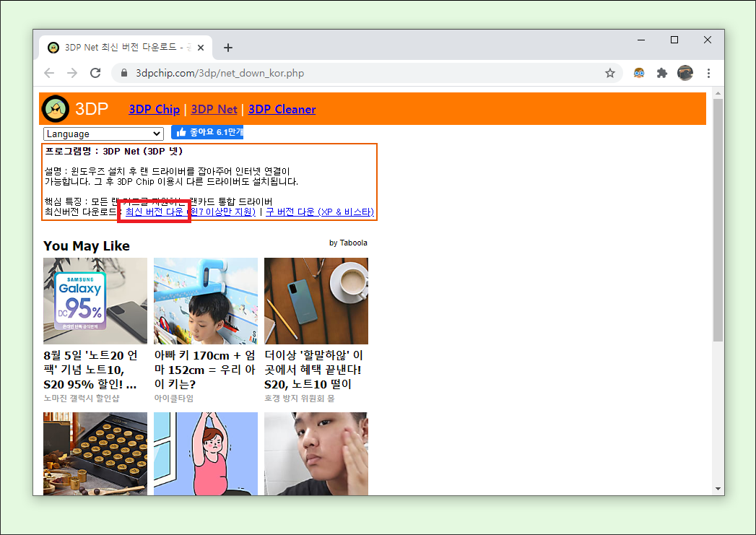756x535 pixels.
Task: Open the Samsung Galaxy 95% ad thumbnail
Action: (95, 301)
